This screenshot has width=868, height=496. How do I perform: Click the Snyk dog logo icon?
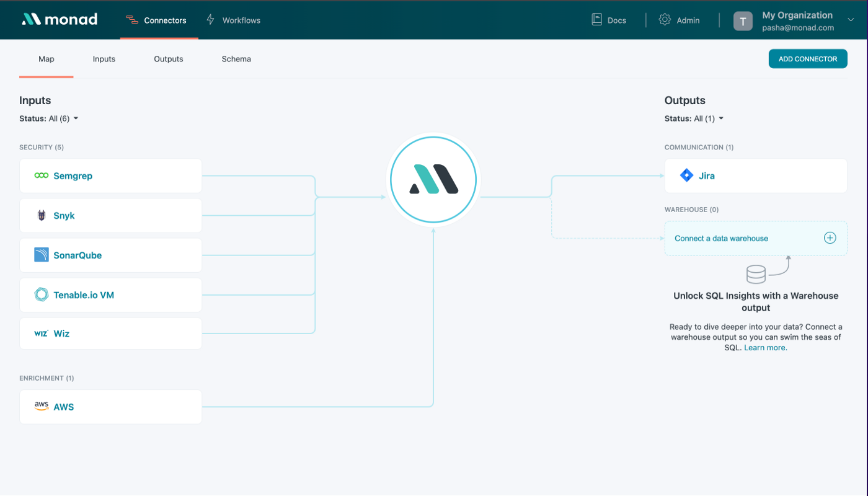42,216
